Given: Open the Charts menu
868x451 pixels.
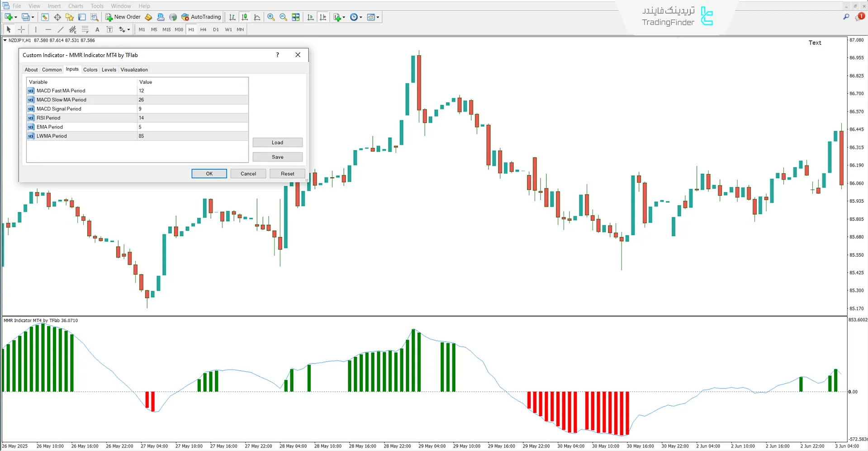Looking at the screenshot, I should click(75, 6).
